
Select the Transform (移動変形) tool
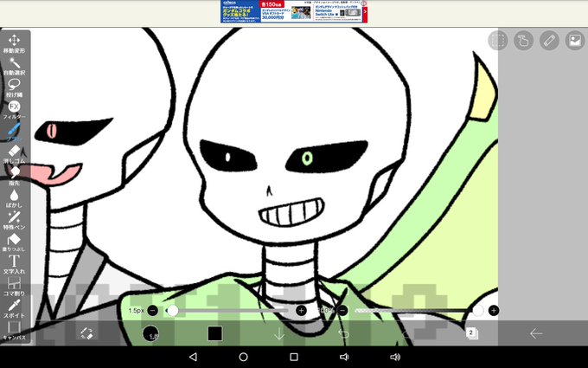click(14, 43)
